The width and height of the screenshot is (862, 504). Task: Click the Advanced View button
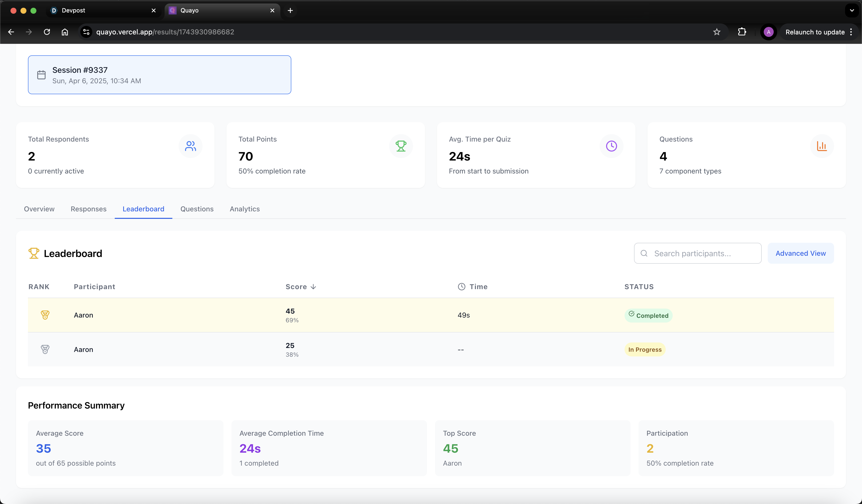point(800,253)
